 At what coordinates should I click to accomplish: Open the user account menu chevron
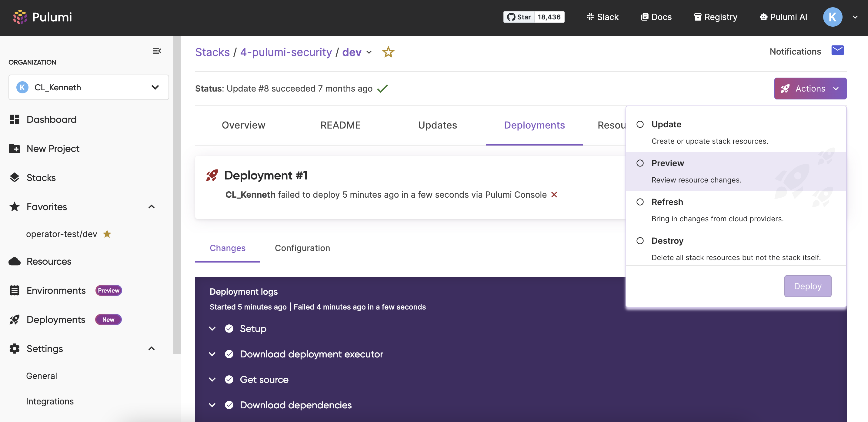click(x=855, y=17)
